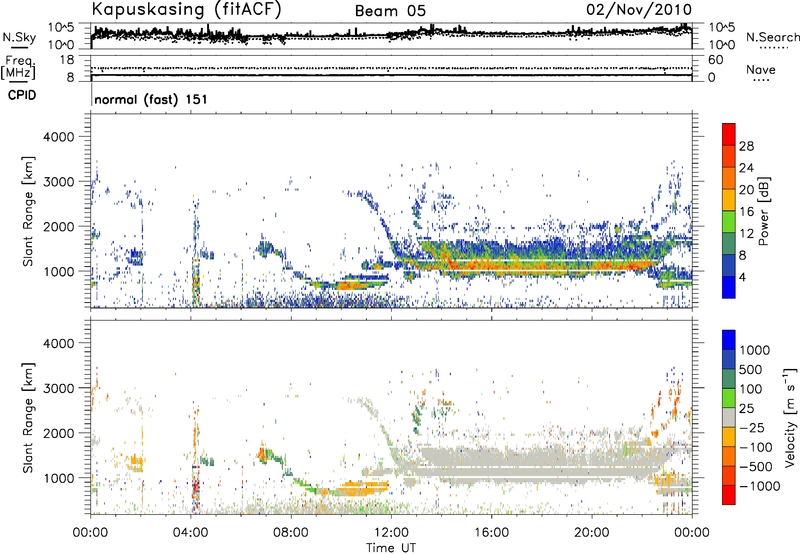Select the "Beam 05" label

390,11
